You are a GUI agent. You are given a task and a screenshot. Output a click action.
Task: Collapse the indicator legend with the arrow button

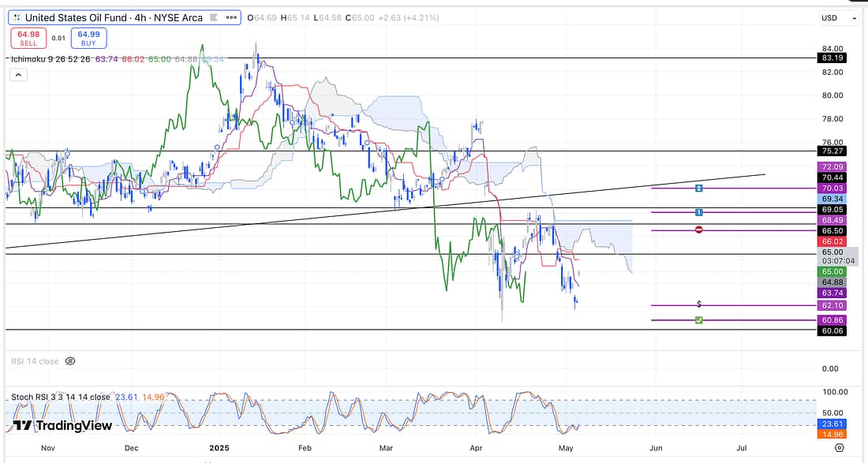pyautogui.click(x=17, y=74)
